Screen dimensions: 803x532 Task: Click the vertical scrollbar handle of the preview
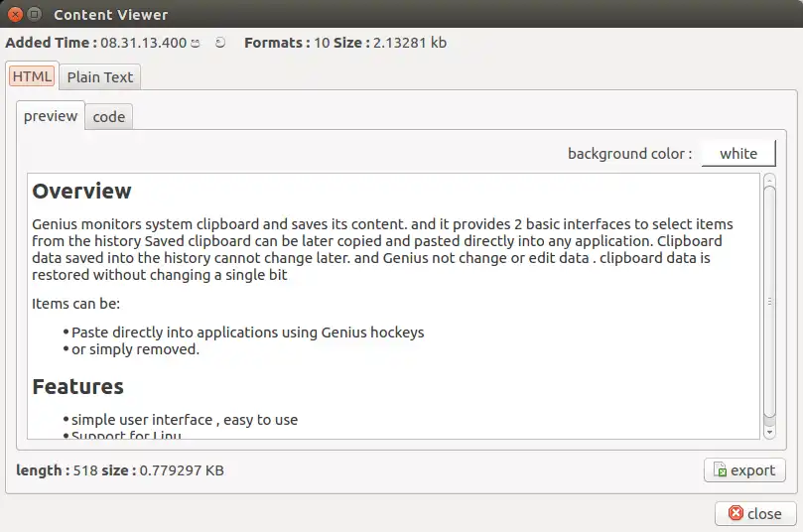click(769, 303)
